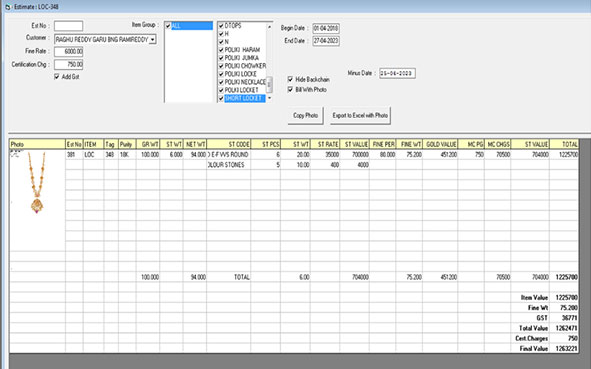Click Export to Excel with Photo
The height and width of the screenshot is (369, 591).
(x=360, y=115)
